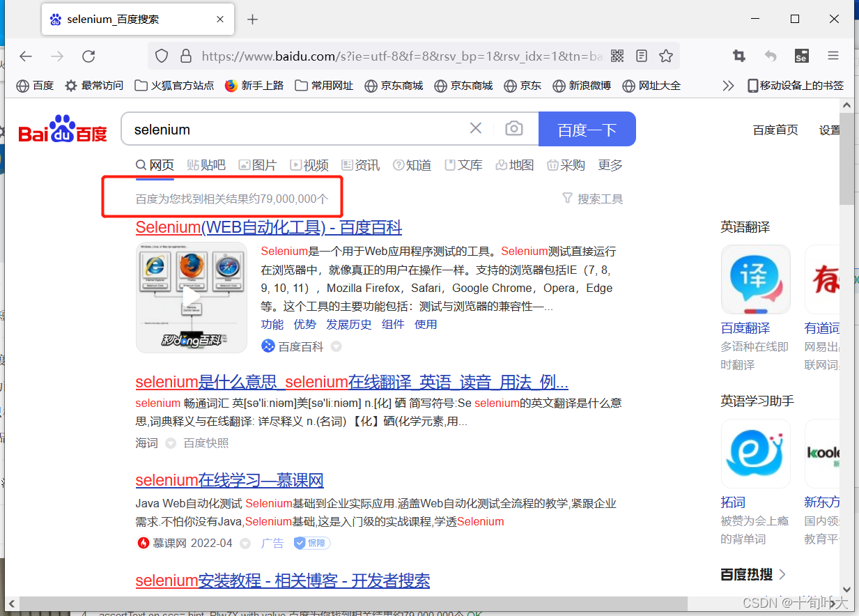Switch to the 采购 search tab
This screenshot has width=859, height=616.
(x=566, y=165)
